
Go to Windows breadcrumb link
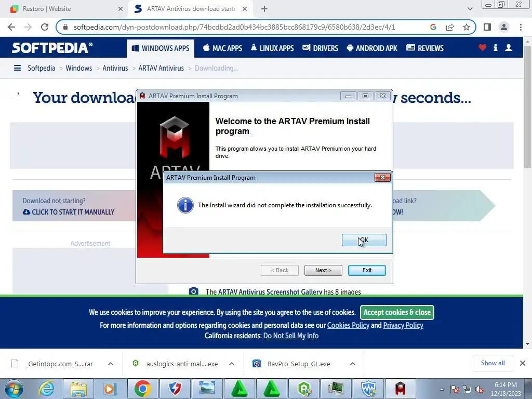[79, 68]
